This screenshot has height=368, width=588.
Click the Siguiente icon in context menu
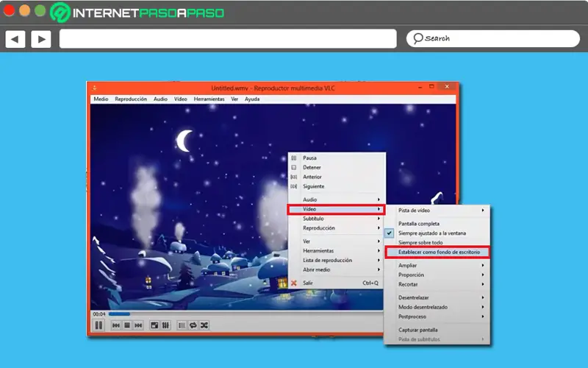click(x=294, y=186)
